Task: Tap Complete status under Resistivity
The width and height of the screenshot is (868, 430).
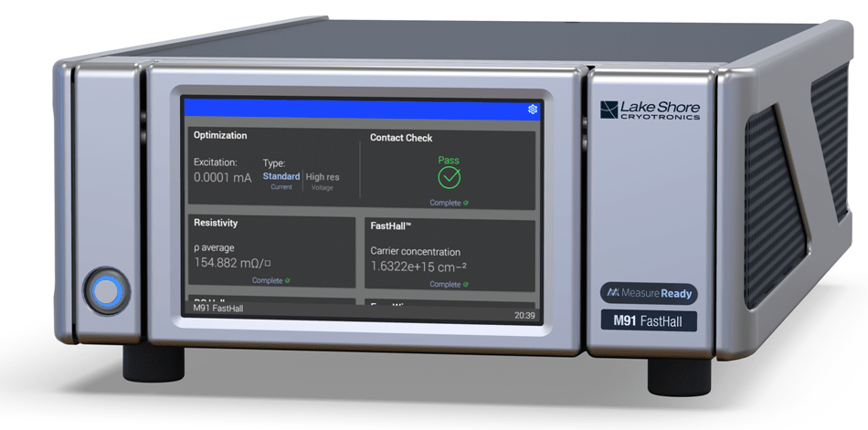Action: 270,280
